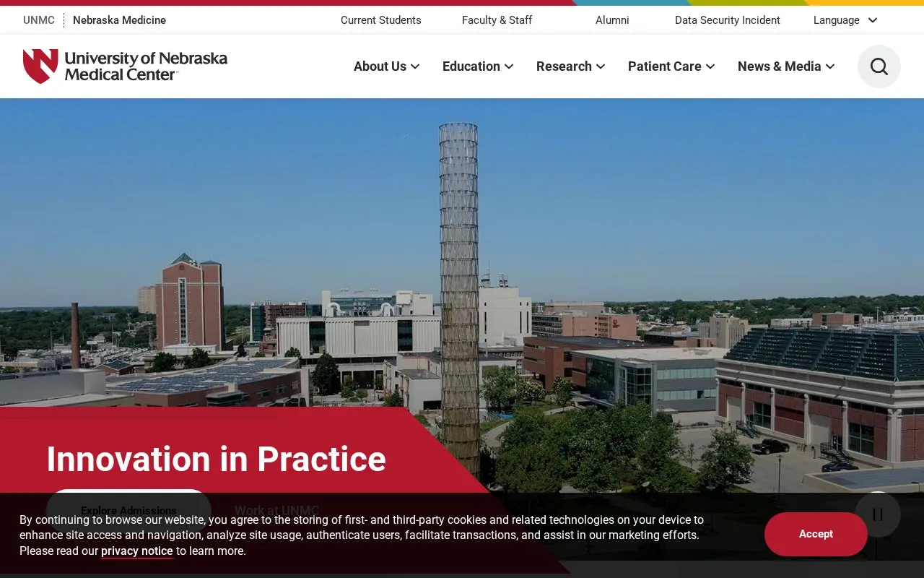
Task: Open the Data Security Incident link
Action: (x=728, y=20)
